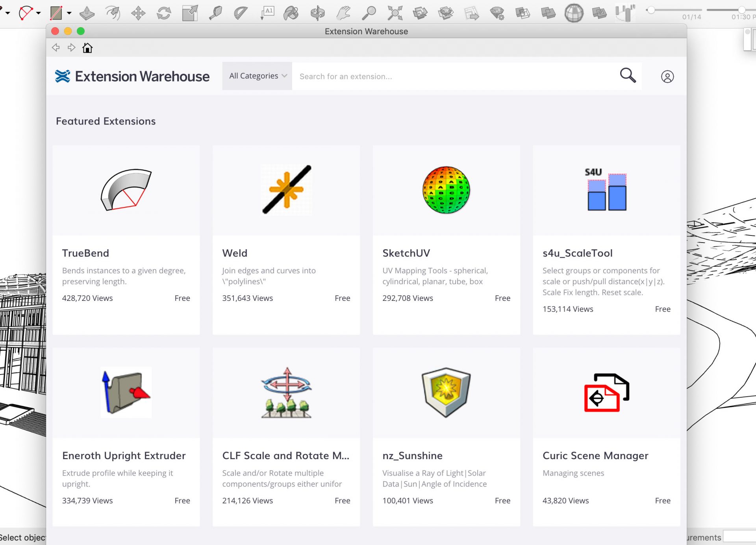Open the Eneroth Upright Extruder thumbnail
Viewport: 756px width, 545px height.
pyautogui.click(x=126, y=393)
